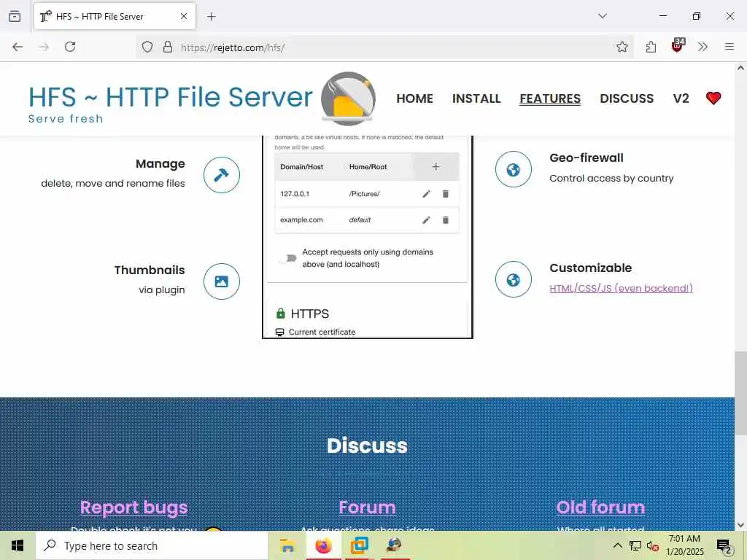
Task: Open the HOME navigation item
Action: point(414,98)
